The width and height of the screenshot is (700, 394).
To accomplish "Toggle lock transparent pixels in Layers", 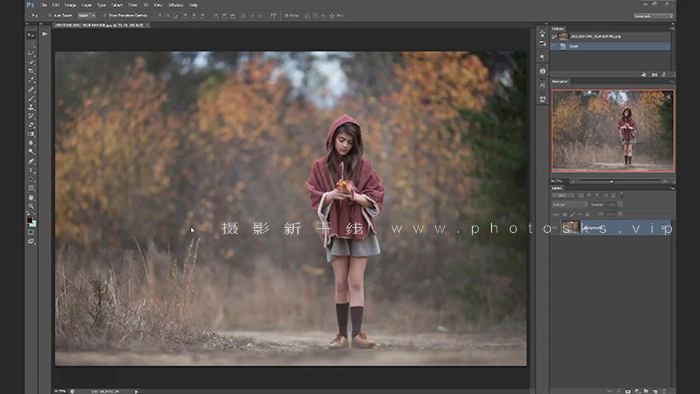I will (565, 215).
